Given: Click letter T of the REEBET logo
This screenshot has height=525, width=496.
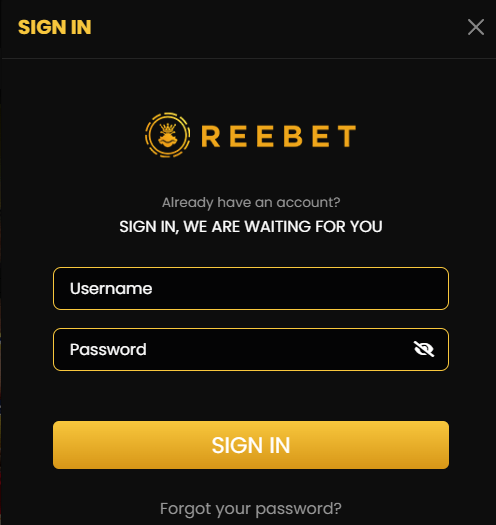Looking at the screenshot, I should click(x=347, y=136).
